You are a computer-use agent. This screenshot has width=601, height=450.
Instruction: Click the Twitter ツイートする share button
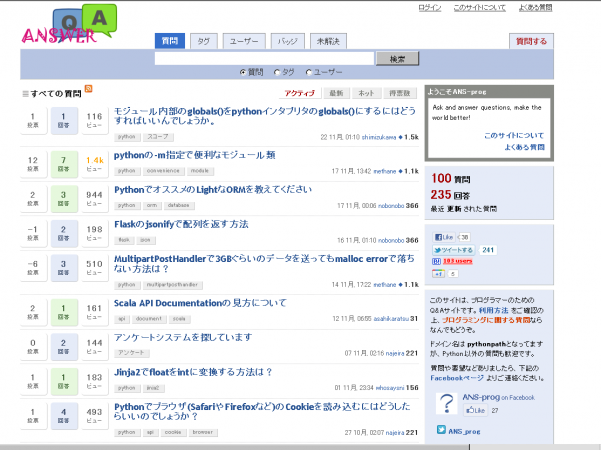pos(454,249)
